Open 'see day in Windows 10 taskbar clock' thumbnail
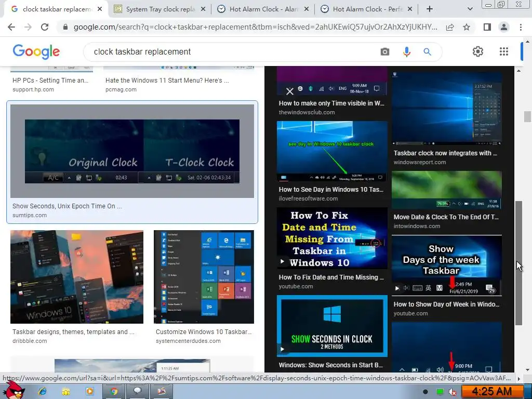This screenshot has height=399, width=532. click(332, 151)
